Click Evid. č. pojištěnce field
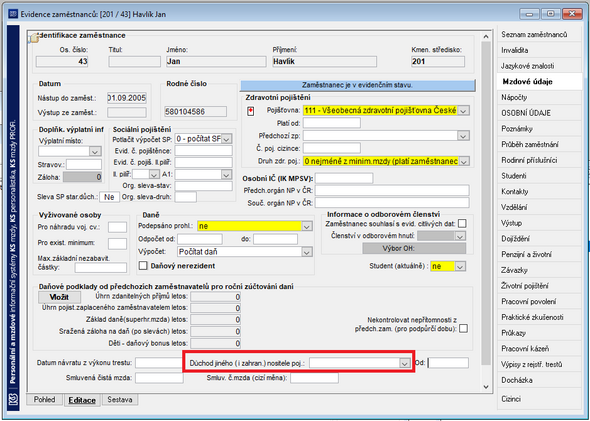 click(204, 151)
